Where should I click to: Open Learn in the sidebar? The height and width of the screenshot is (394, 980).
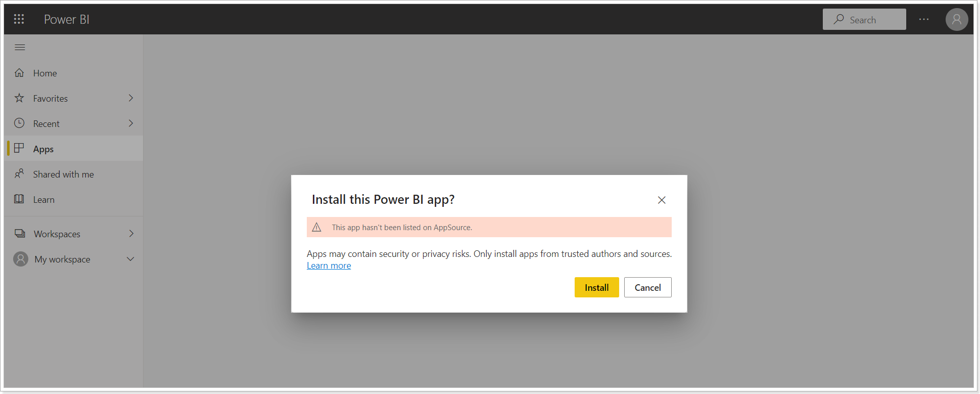[74, 199]
